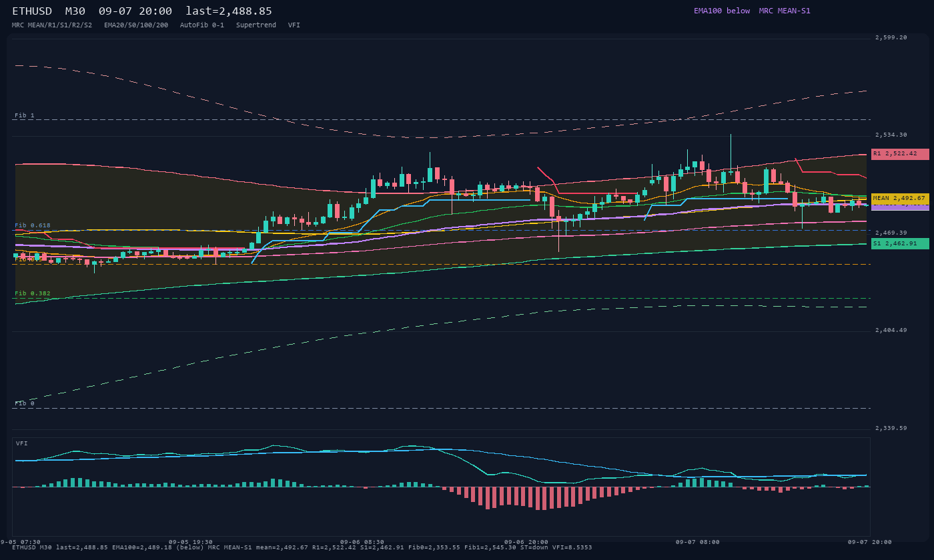Click the AutoFib 0-1 legend entry
934x560 pixels.
(x=202, y=25)
